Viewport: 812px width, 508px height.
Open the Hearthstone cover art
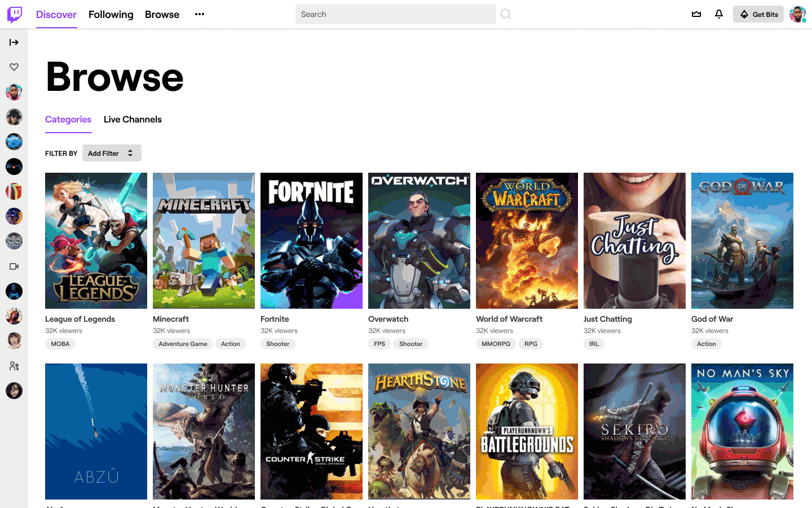419,432
